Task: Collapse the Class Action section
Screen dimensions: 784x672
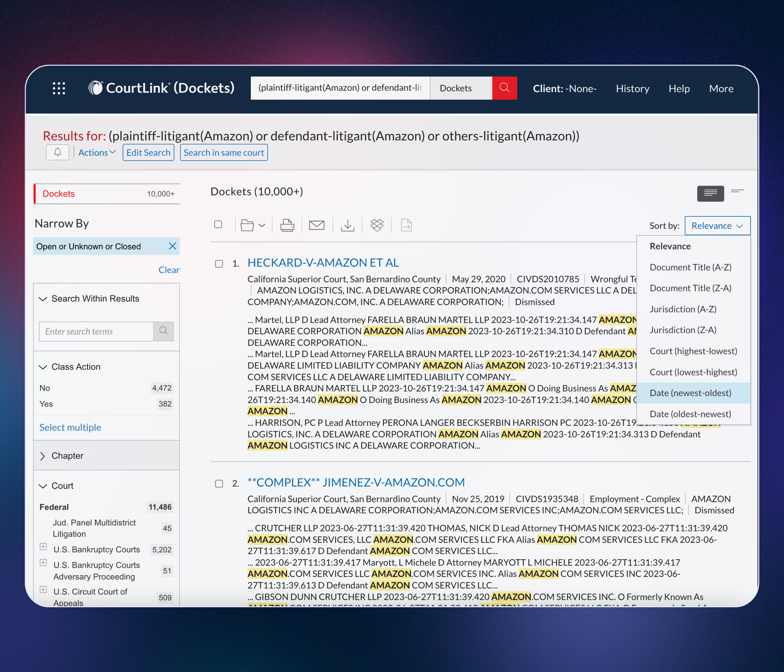Action: [x=43, y=367]
